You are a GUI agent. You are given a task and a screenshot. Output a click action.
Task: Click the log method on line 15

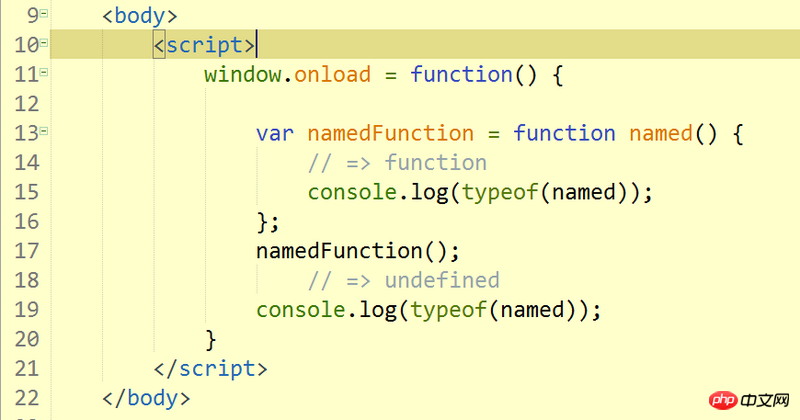(430, 193)
